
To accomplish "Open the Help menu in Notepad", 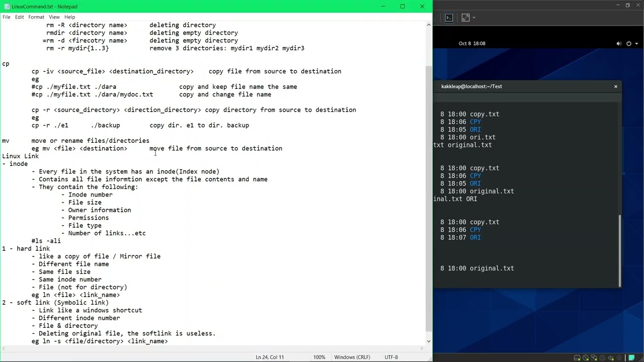I will point(69,17).
